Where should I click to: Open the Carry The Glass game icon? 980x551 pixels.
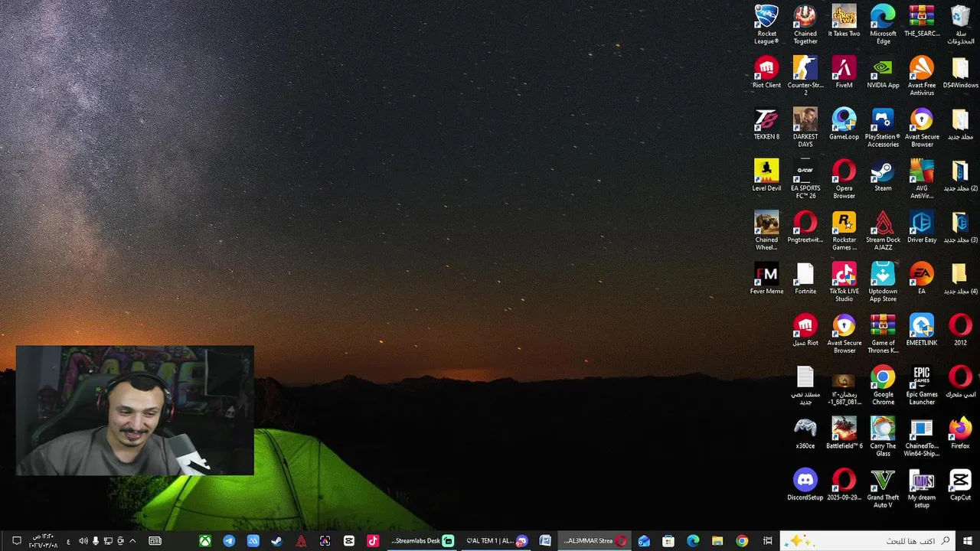tap(883, 436)
